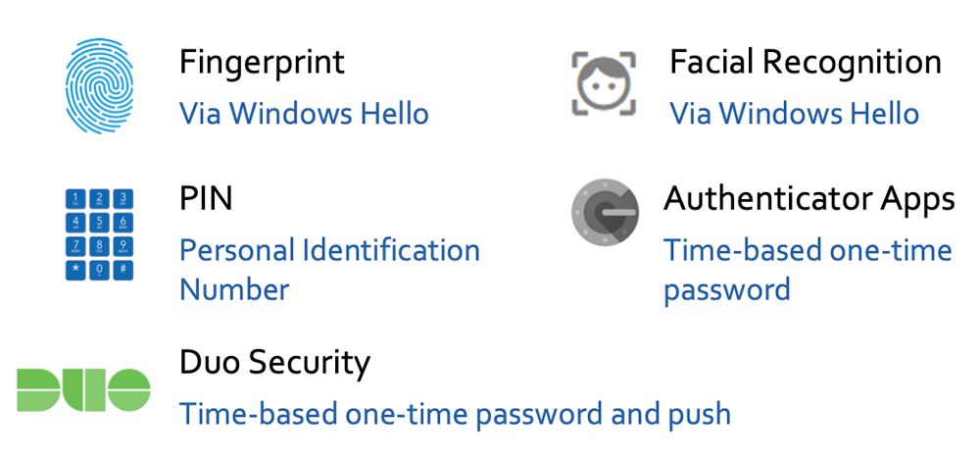Image resolution: width=980 pixels, height=457 pixels.
Task: Tap the number 0 key on keypad icon
Action: coord(99,270)
